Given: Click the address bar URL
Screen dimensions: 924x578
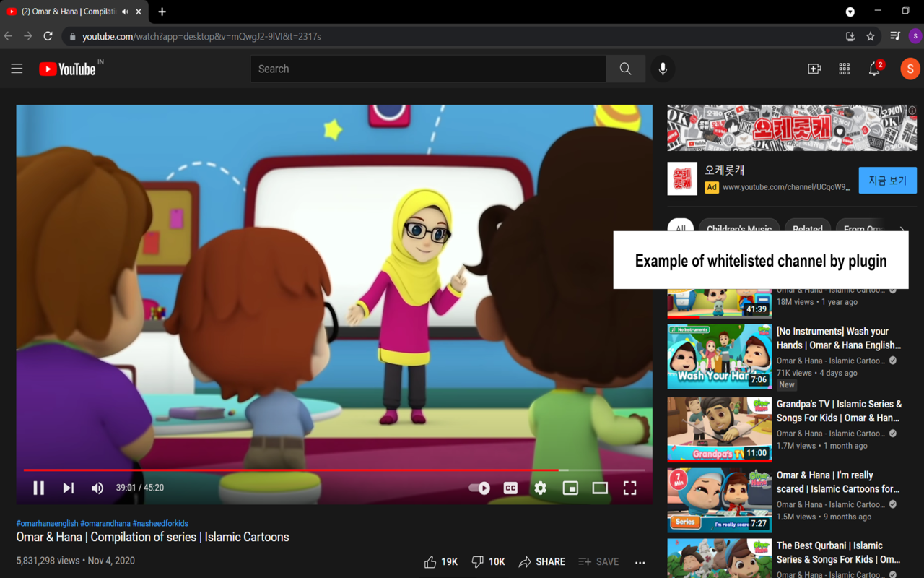Looking at the screenshot, I should 201,36.
